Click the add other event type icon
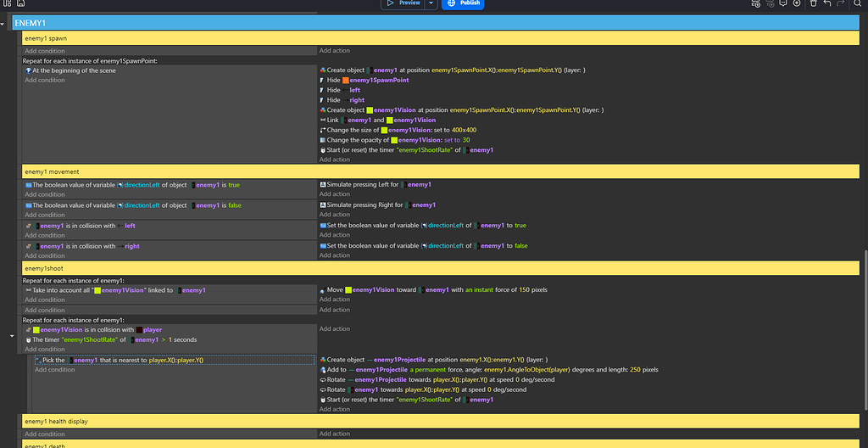Viewport: 868px width, 448px height. (797, 3)
